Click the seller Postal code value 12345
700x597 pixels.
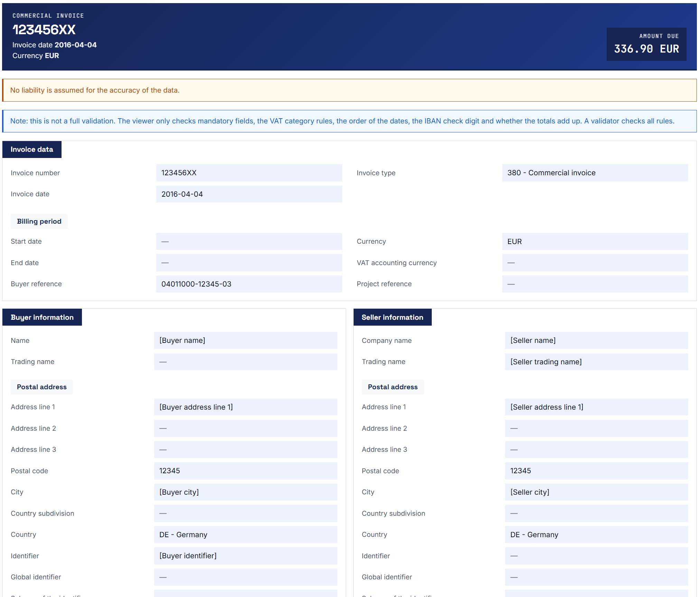point(596,471)
